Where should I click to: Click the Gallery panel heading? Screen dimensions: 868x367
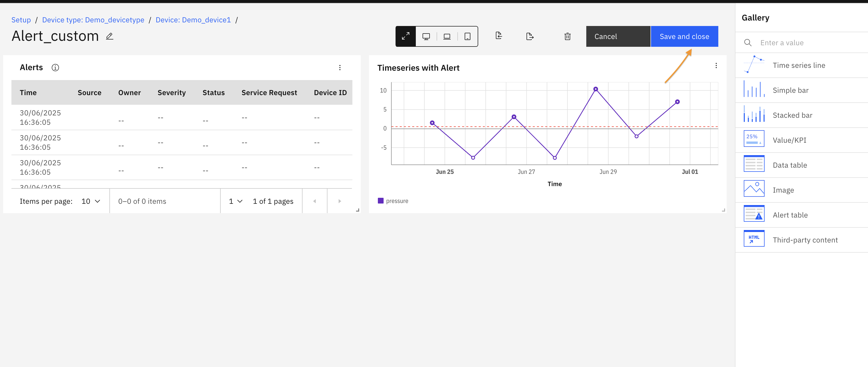(755, 18)
